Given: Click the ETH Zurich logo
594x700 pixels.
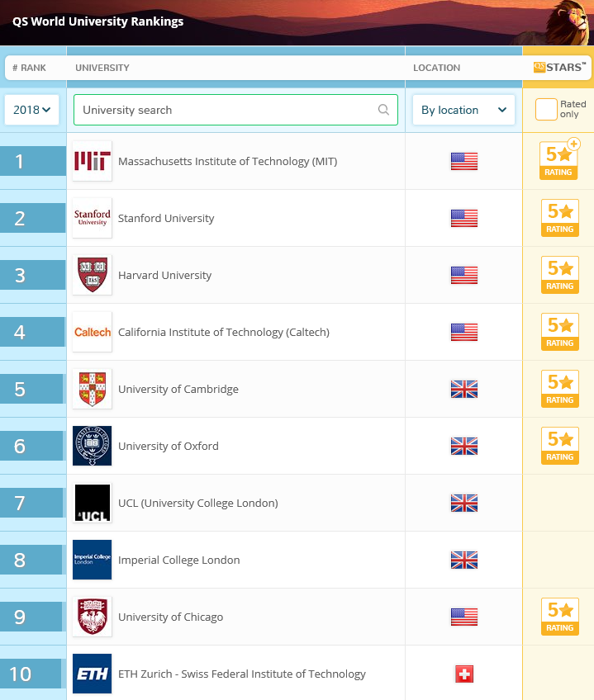Looking at the screenshot, I should [92, 674].
